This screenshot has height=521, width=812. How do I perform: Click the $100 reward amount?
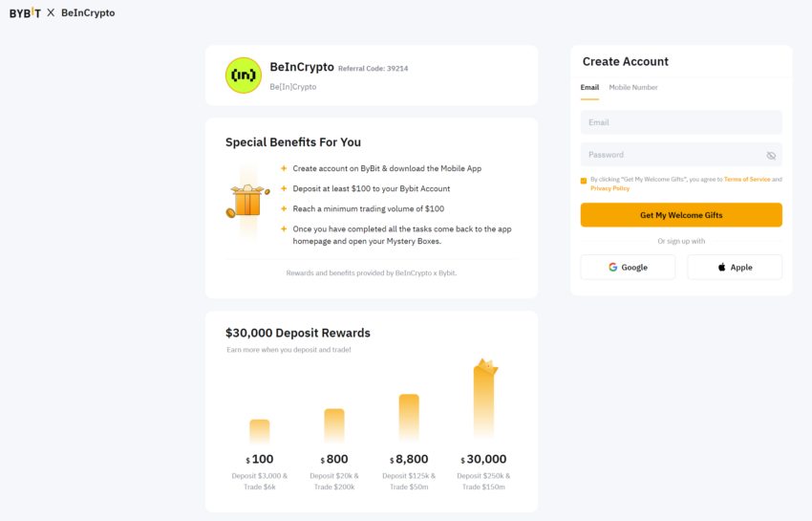coord(260,459)
